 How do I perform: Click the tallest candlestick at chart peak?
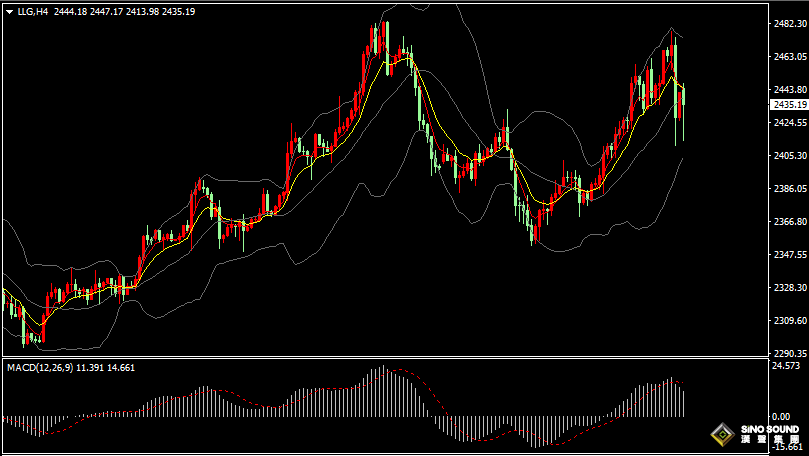coord(385,40)
